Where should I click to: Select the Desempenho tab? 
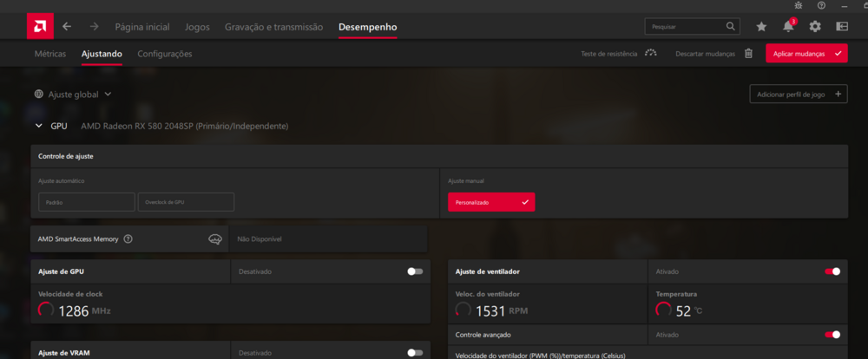(367, 27)
